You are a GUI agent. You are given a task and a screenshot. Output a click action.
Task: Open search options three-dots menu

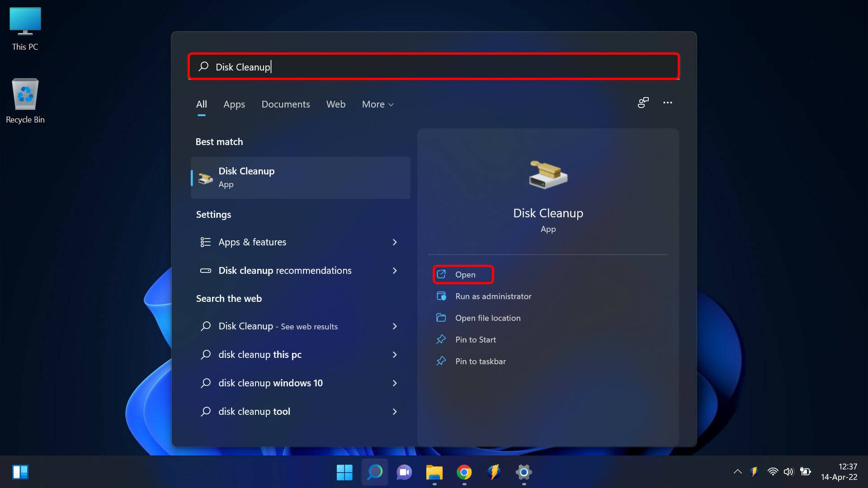click(x=667, y=103)
